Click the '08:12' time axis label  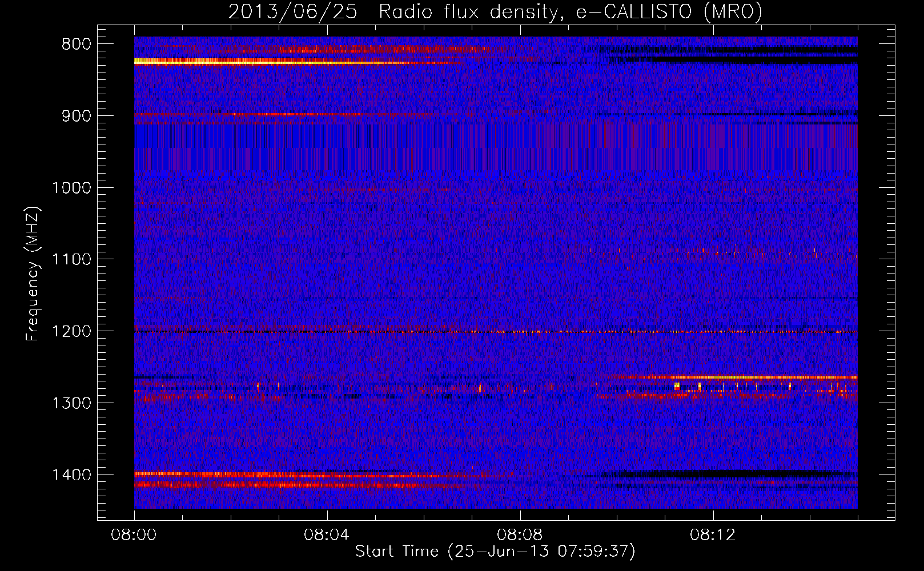[713, 535]
